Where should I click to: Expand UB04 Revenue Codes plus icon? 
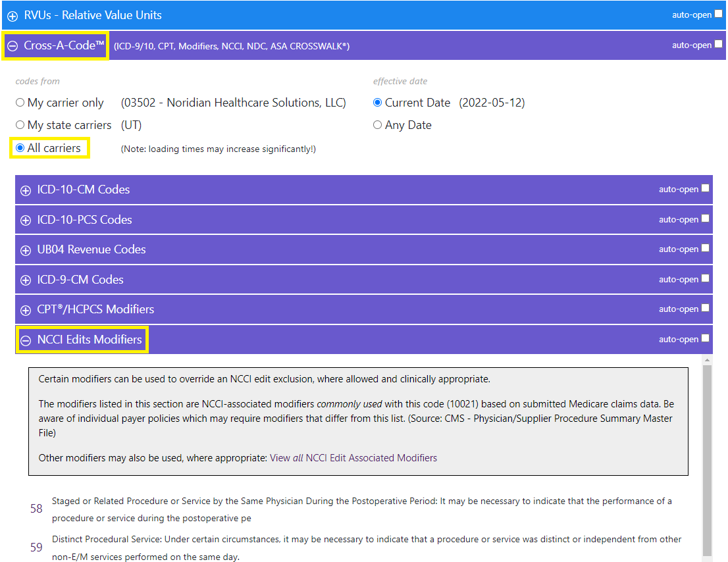click(26, 250)
